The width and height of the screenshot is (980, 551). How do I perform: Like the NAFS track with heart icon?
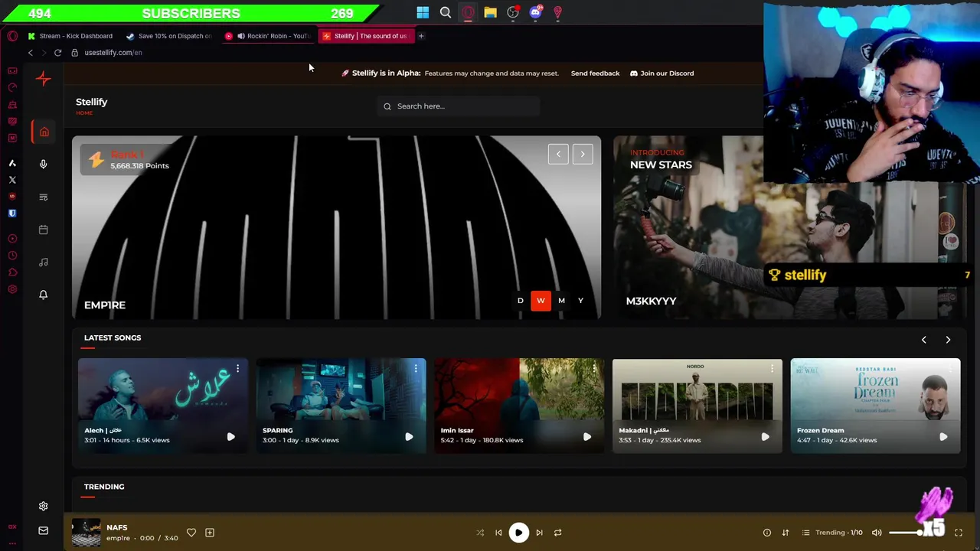191,533
